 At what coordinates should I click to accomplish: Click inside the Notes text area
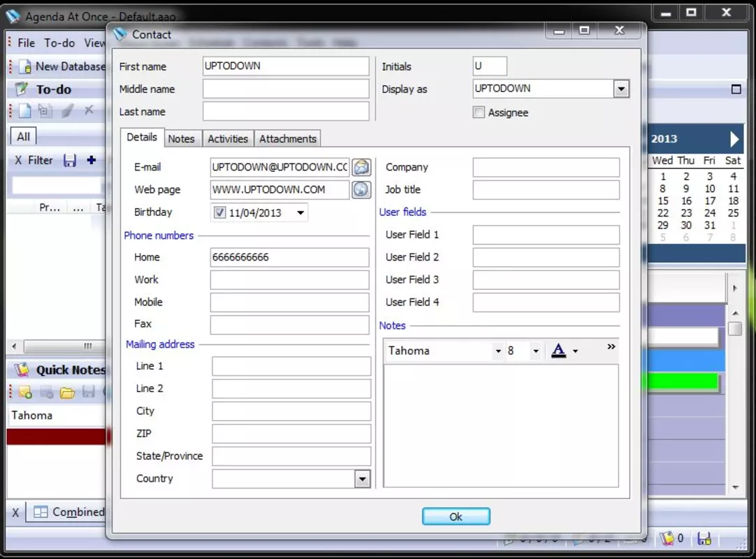[501, 426]
